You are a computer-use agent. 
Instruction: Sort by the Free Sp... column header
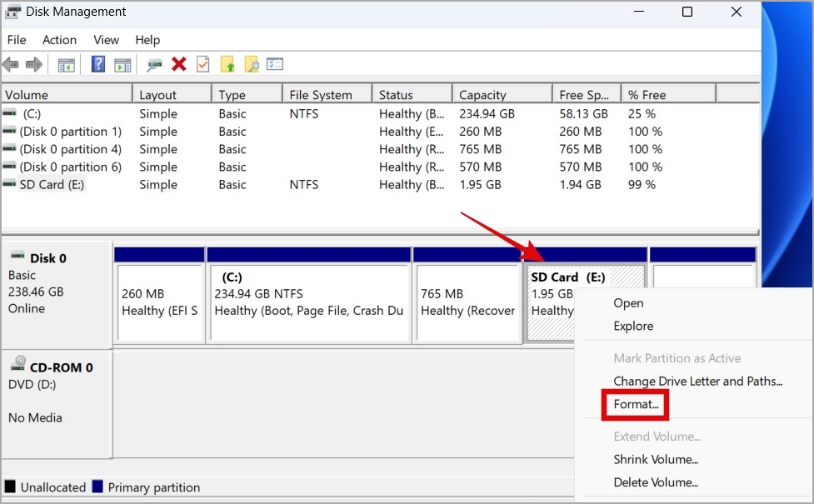pos(587,94)
